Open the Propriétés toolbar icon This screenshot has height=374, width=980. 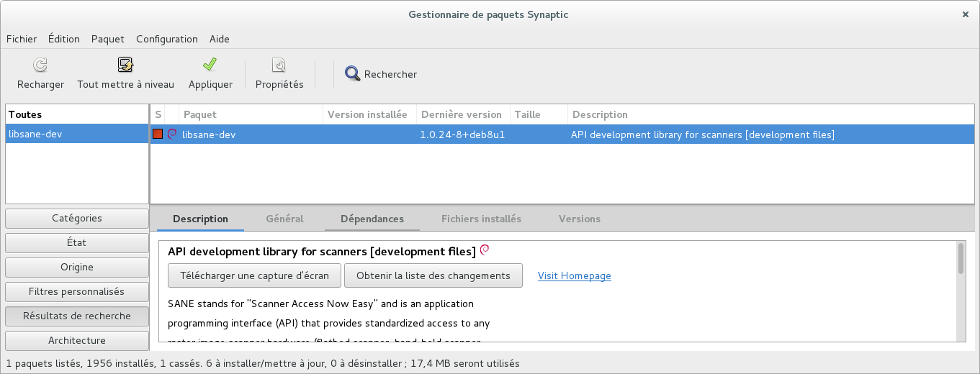[279, 65]
